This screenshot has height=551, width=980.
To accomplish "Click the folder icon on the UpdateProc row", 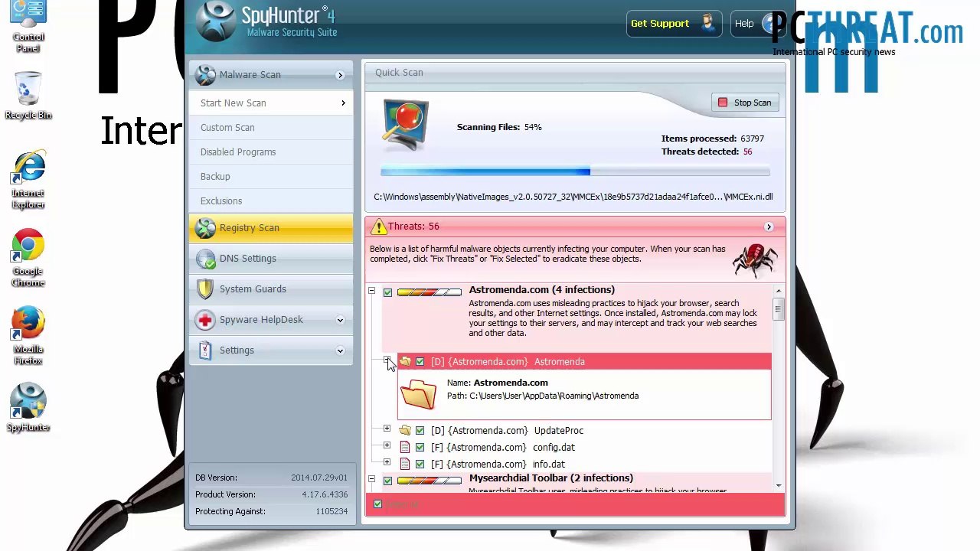I will [x=405, y=431].
